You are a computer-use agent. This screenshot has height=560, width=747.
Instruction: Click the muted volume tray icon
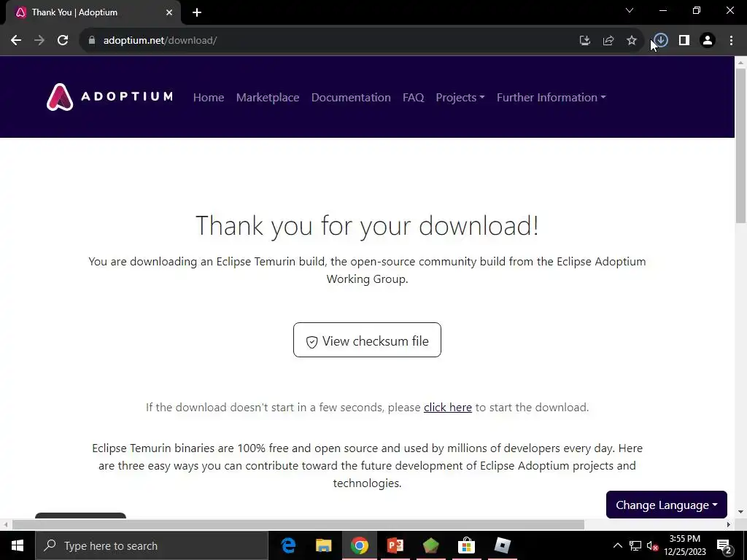[653, 545]
